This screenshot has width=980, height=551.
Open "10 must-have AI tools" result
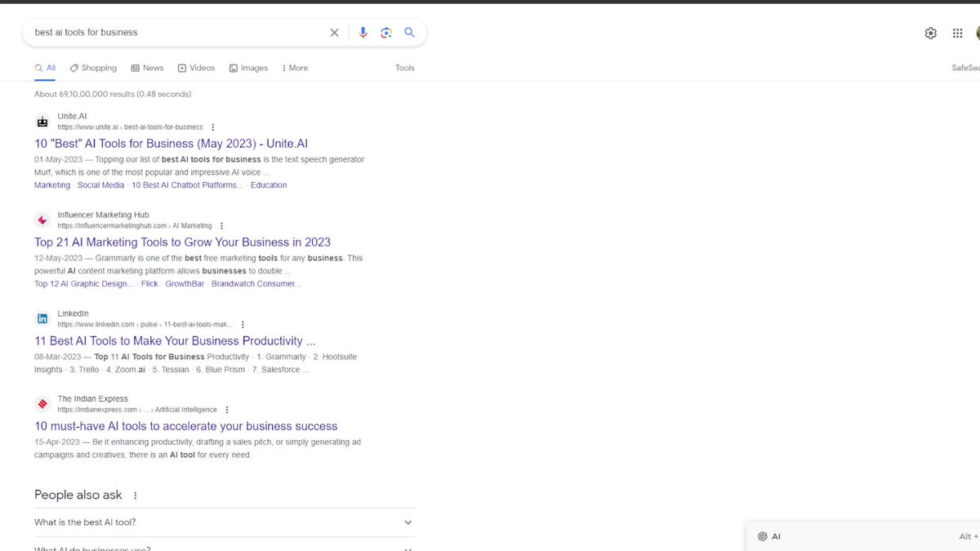click(x=185, y=426)
